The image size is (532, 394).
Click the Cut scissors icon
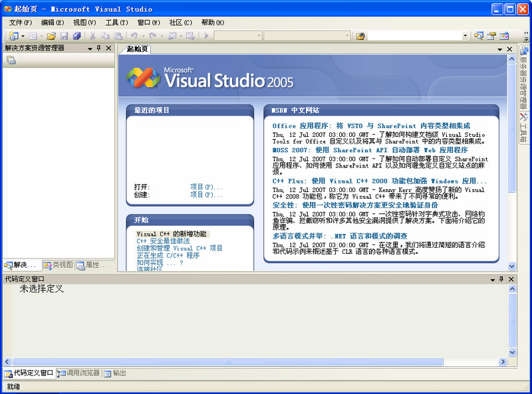(92, 36)
